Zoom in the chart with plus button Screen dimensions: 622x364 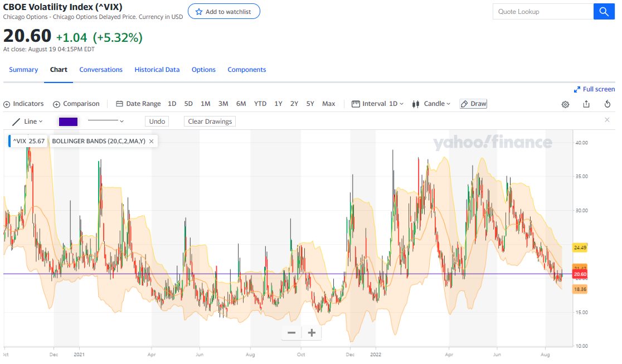312,333
